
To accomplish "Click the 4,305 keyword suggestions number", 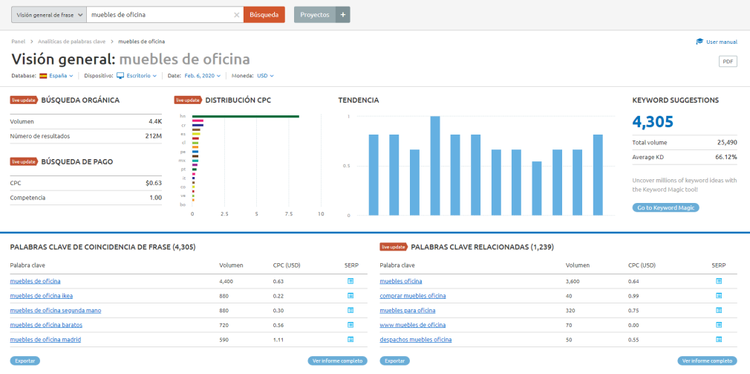I will pos(652,121).
